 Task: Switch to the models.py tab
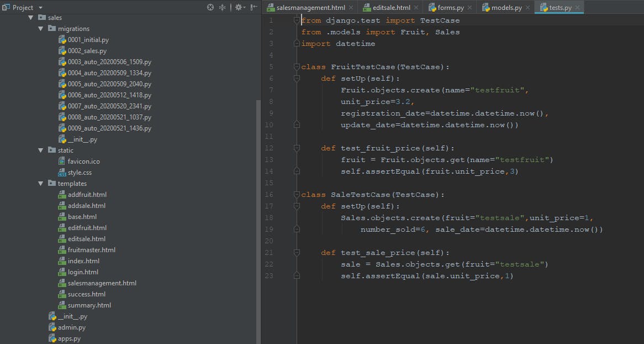pyautogui.click(x=506, y=8)
